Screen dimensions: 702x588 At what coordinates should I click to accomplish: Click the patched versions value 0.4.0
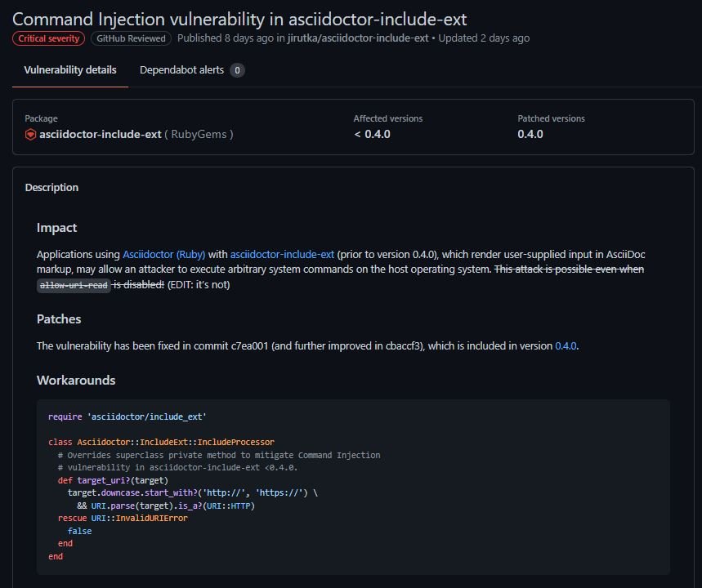[x=530, y=134]
